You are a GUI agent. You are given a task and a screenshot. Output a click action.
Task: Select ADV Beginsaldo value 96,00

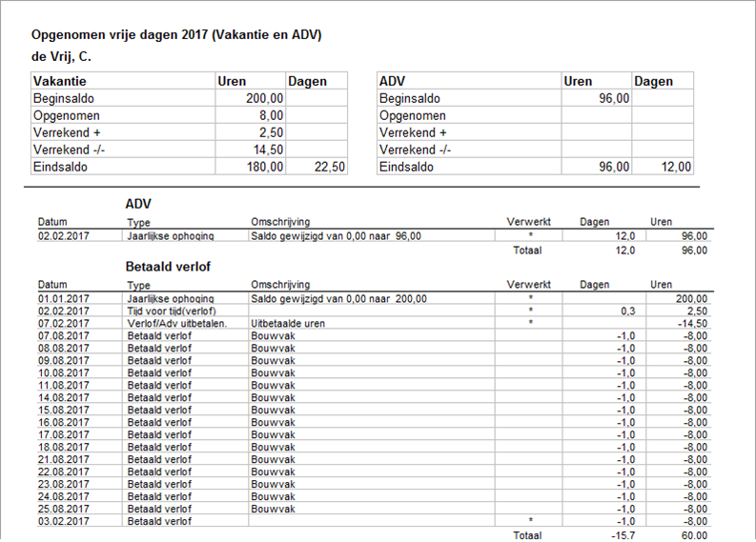pos(614,98)
